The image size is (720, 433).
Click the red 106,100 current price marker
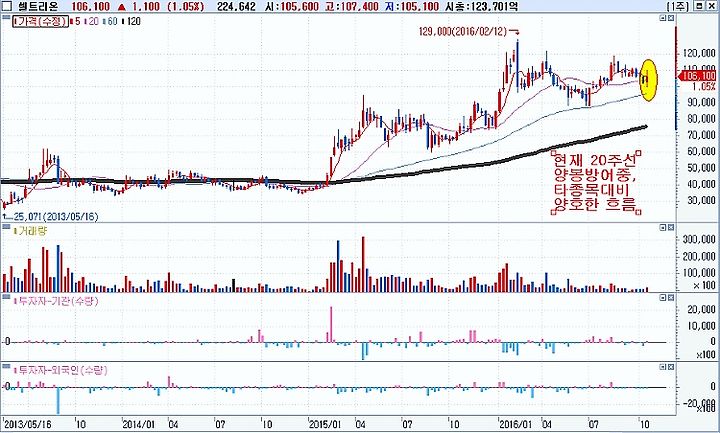tap(698, 76)
